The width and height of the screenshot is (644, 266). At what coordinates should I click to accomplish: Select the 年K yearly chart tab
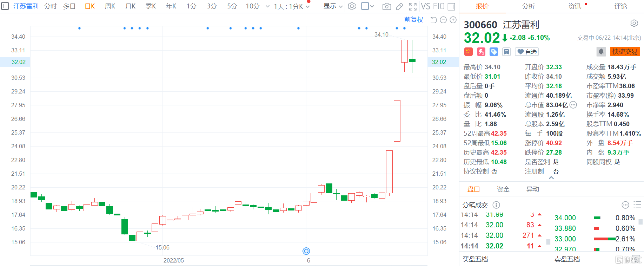coord(171,6)
